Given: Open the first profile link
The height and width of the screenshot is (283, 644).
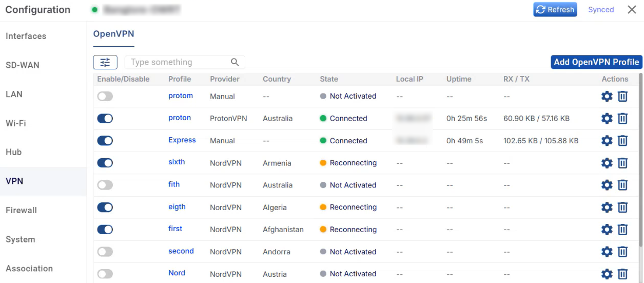Looking at the screenshot, I should tap(175, 229).
